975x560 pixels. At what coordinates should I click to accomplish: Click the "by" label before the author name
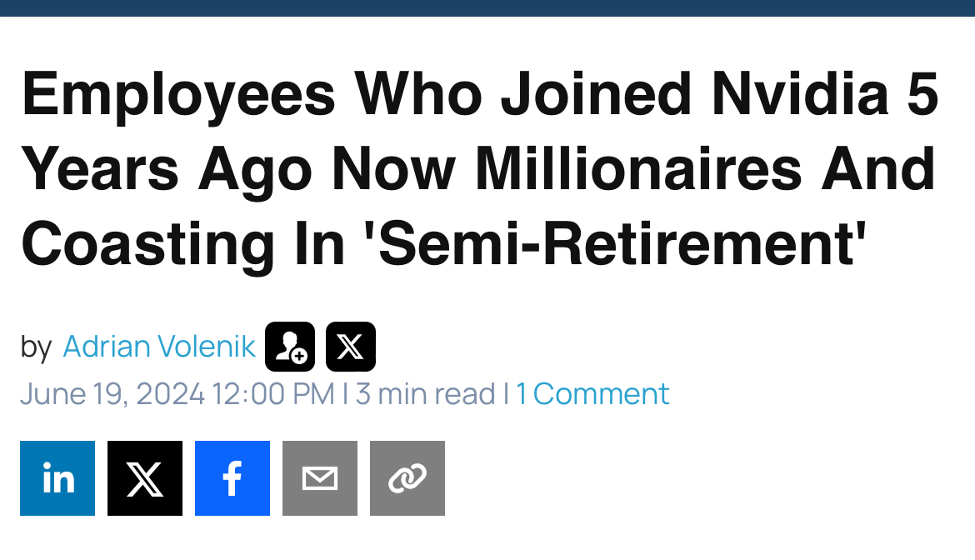36,347
